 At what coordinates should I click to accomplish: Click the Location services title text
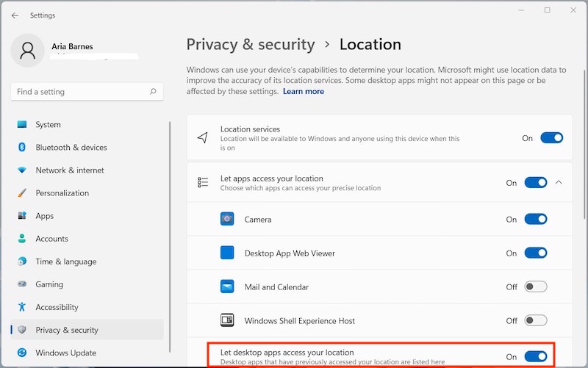click(250, 129)
